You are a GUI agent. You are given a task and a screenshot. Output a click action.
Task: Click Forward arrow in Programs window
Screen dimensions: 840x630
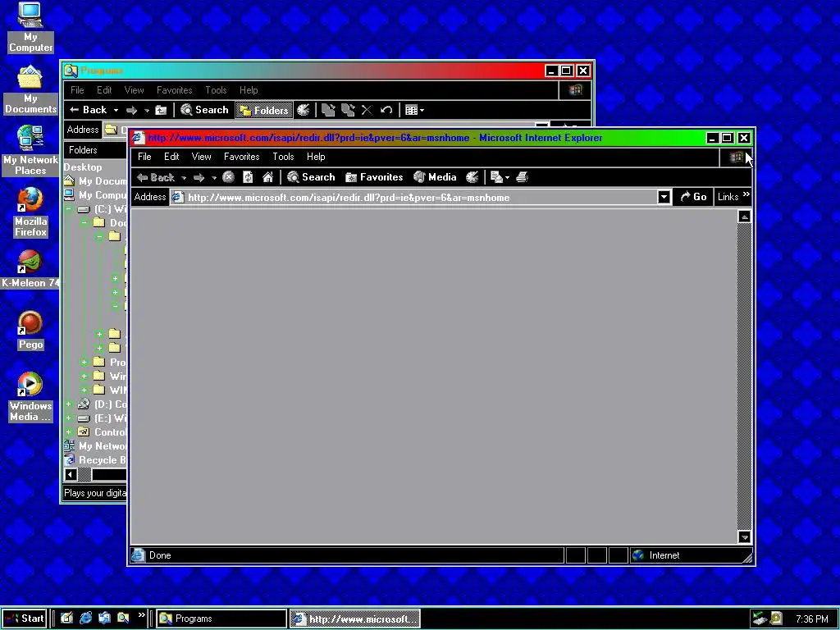pos(131,111)
